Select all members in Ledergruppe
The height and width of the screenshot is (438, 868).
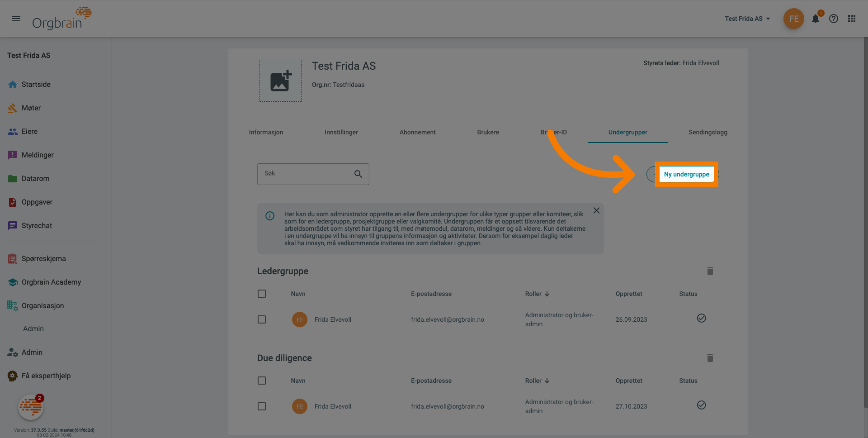[262, 294]
